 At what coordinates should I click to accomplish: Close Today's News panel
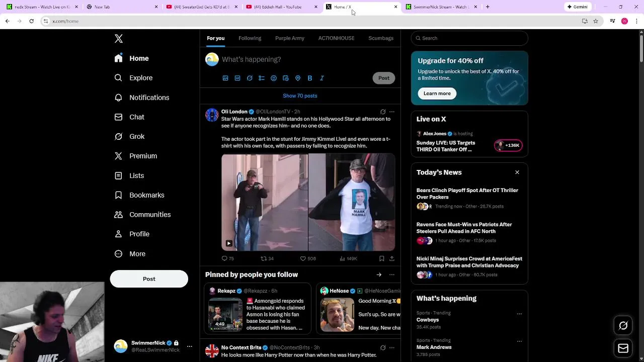click(517, 172)
